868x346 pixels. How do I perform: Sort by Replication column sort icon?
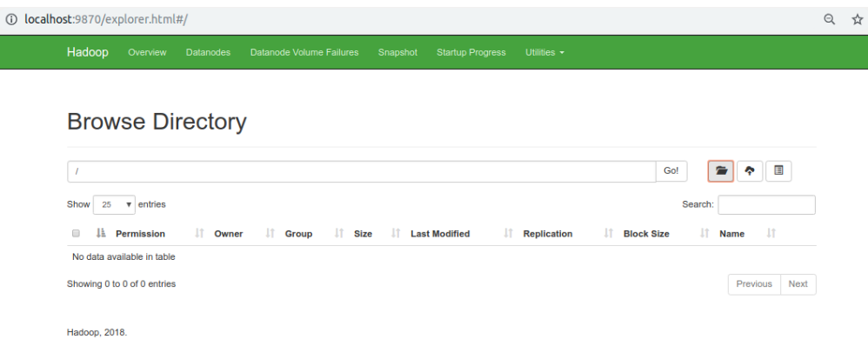pyautogui.click(x=608, y=234)
